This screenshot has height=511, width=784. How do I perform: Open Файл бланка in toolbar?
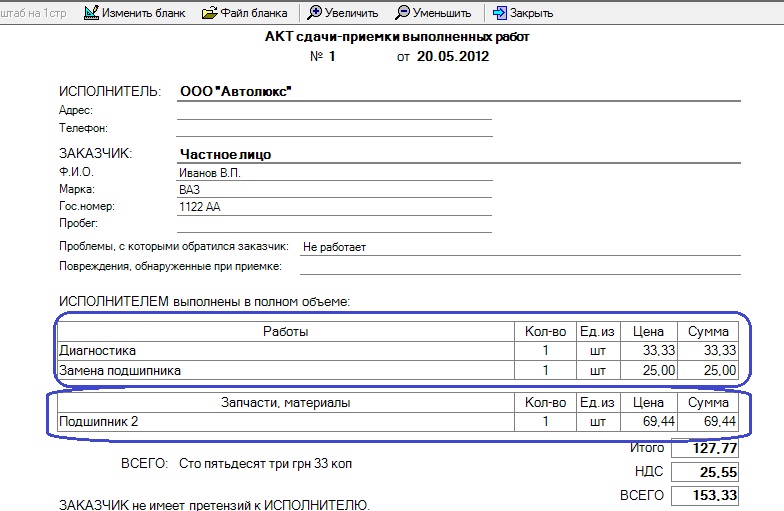point(245,12)
